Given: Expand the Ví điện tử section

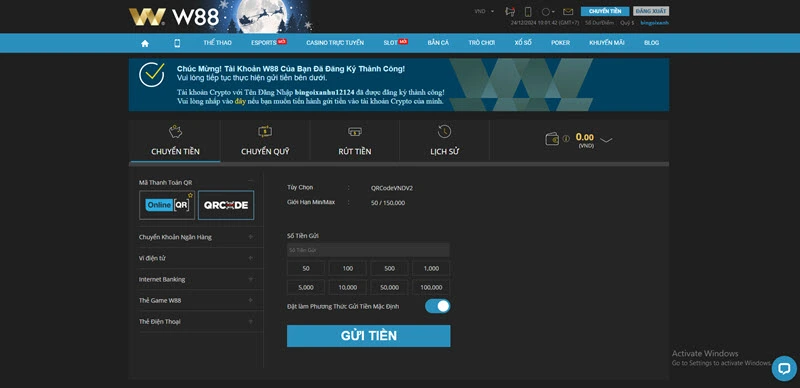Looking at the screenshot, I should tap(201, 258).
